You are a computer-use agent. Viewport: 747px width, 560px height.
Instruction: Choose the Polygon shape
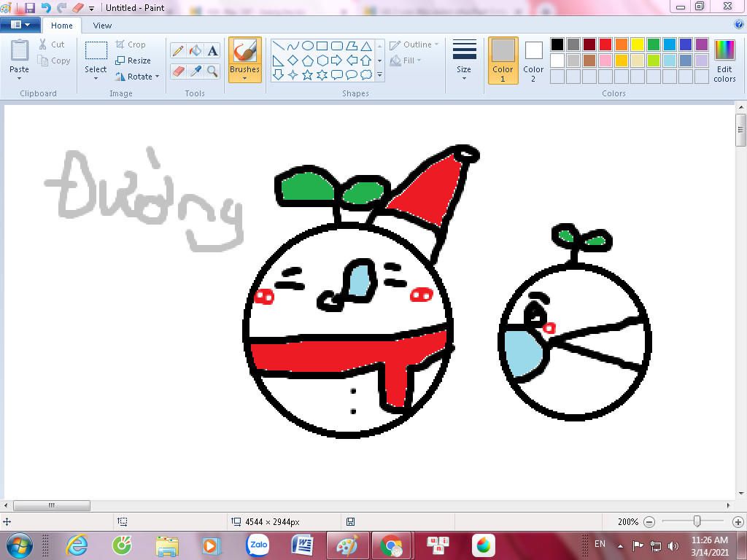coord(352,46)
